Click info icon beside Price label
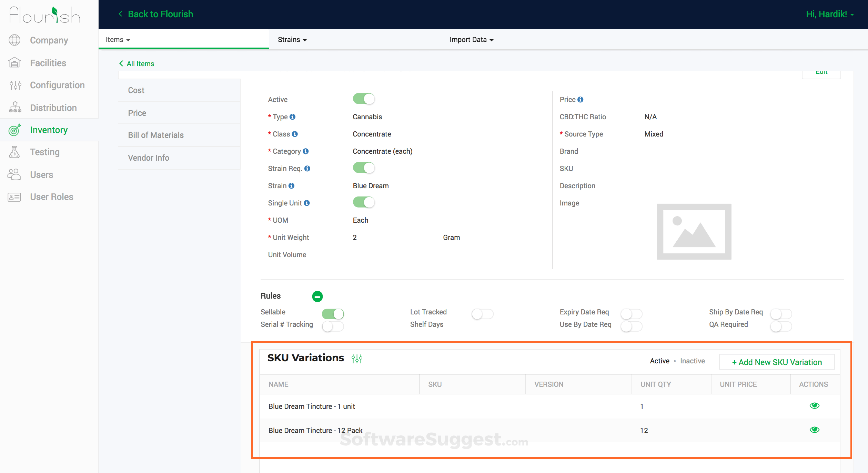Screen dimensions: 868x473 581,100
